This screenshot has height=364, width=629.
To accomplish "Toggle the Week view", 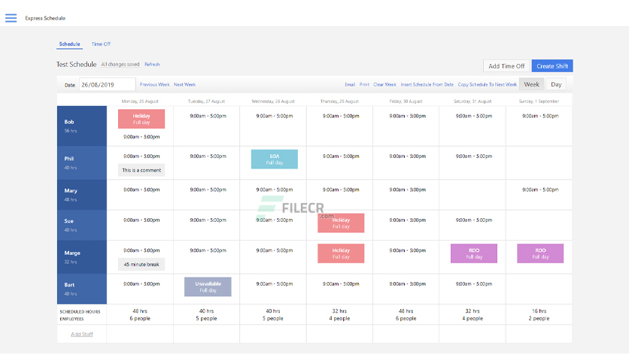I will (x=531, y=84).
